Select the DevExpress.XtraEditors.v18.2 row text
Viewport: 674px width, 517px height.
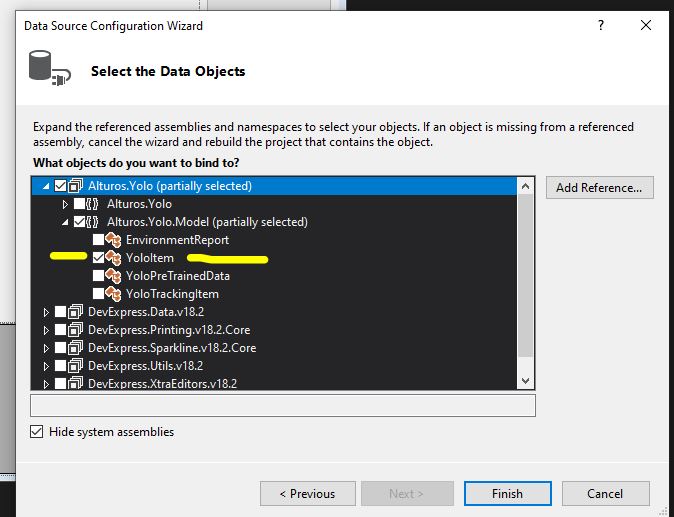[162, 383]
